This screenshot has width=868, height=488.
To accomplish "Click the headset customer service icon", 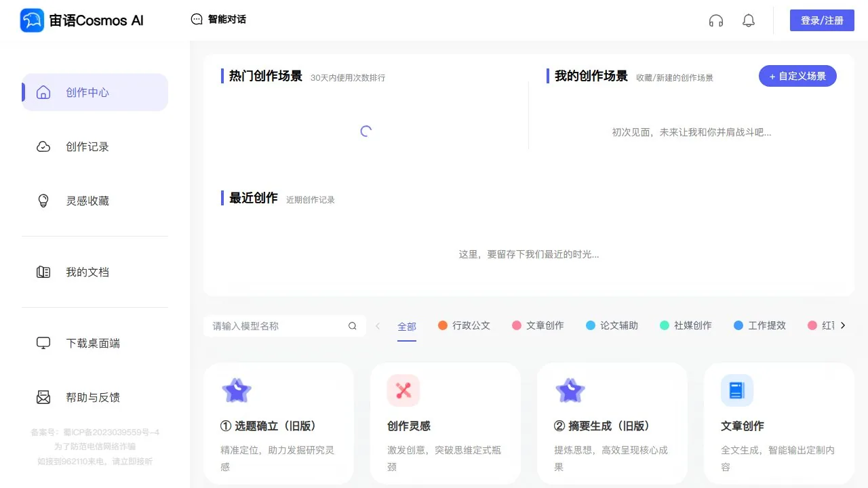I will [716, 20].
